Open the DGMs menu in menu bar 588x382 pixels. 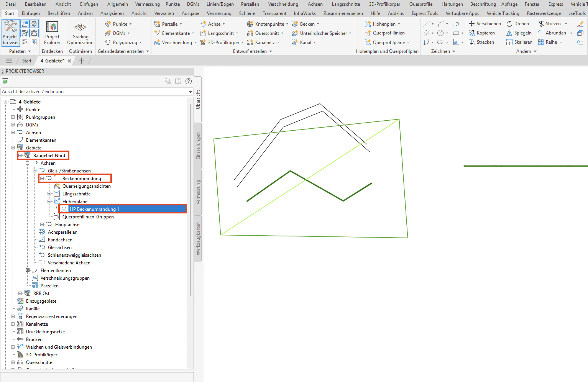193,4
